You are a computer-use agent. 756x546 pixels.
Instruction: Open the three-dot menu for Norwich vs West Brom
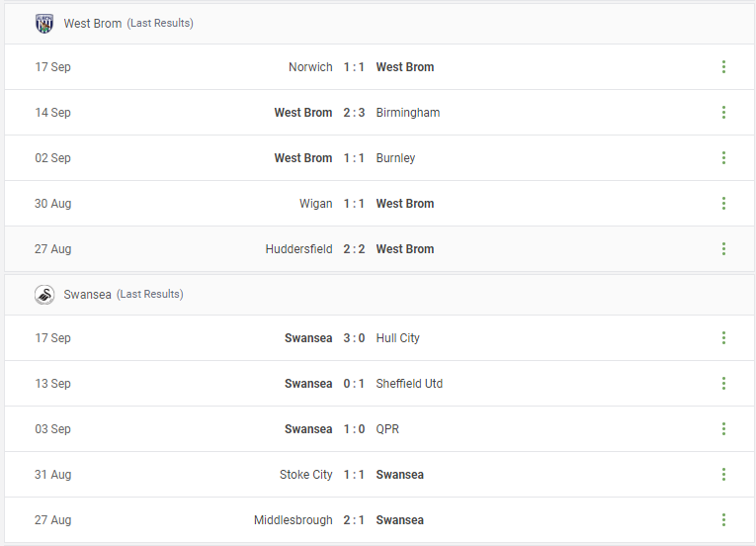click(723, 67)
